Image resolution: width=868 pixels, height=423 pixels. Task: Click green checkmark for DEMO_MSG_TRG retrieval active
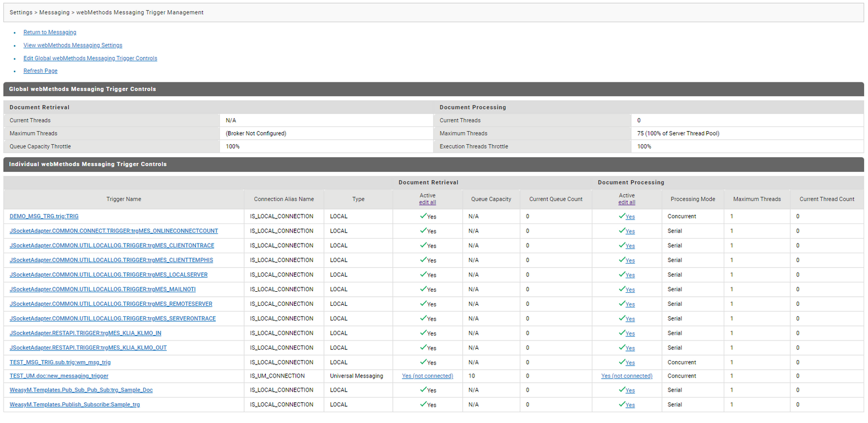click(x=423, y=216)
